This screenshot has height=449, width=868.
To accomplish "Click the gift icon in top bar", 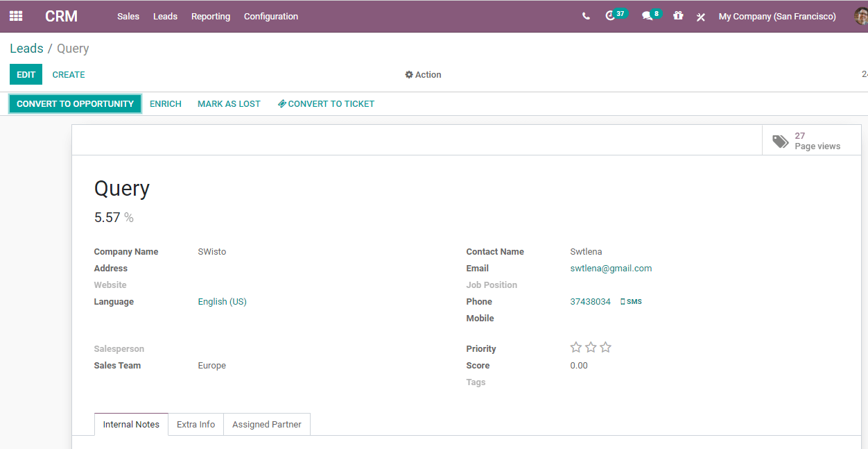I will pyautogui.click(x=678, y=16).
